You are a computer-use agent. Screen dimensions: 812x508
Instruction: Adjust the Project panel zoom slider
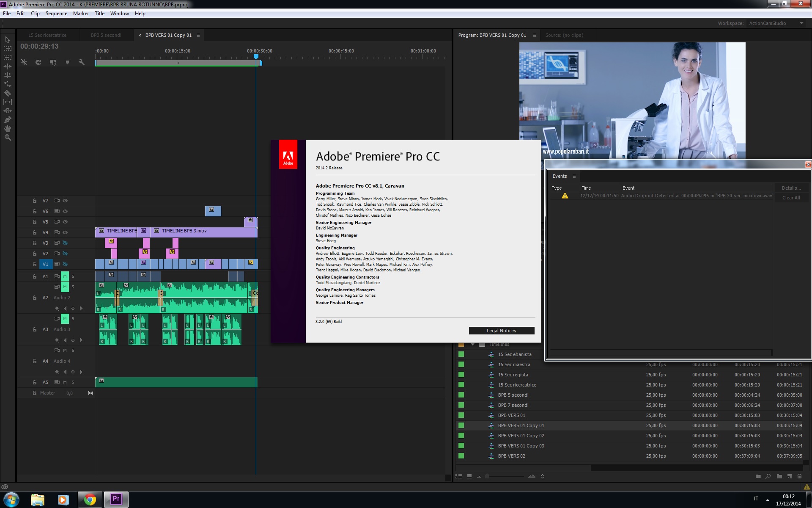[x=505, y=476]
